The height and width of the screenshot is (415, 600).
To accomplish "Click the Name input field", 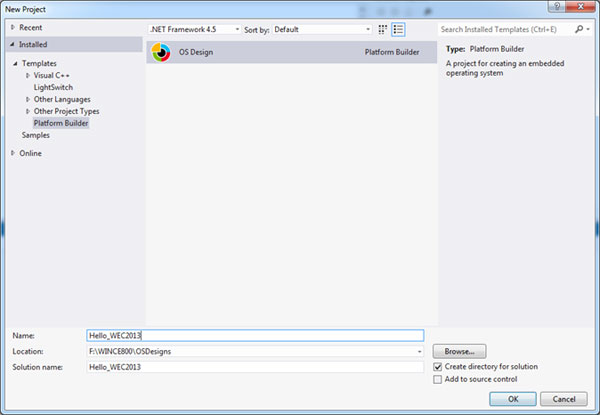I will coord(255,335).
